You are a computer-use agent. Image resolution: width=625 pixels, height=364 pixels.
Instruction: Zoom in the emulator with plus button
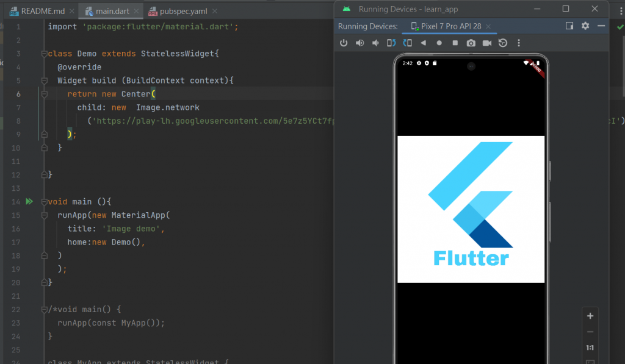pyautogui.click(x=590, y=316)
